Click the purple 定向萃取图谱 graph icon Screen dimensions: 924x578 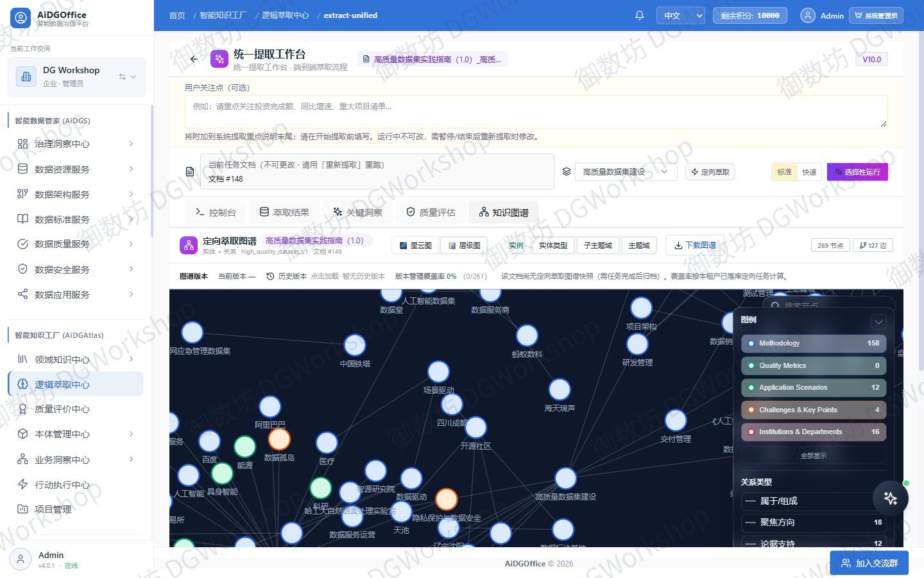pos(189,245)
